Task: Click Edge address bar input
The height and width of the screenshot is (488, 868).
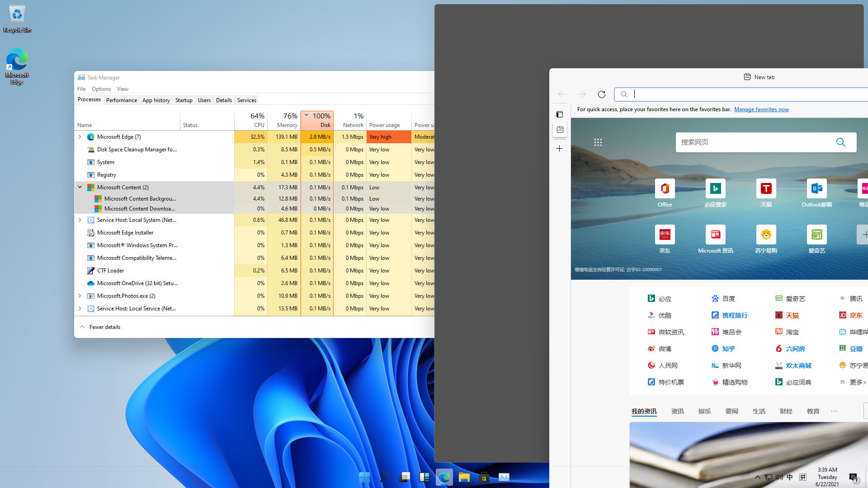Action: pyautogui.click(x=741, y=94)
